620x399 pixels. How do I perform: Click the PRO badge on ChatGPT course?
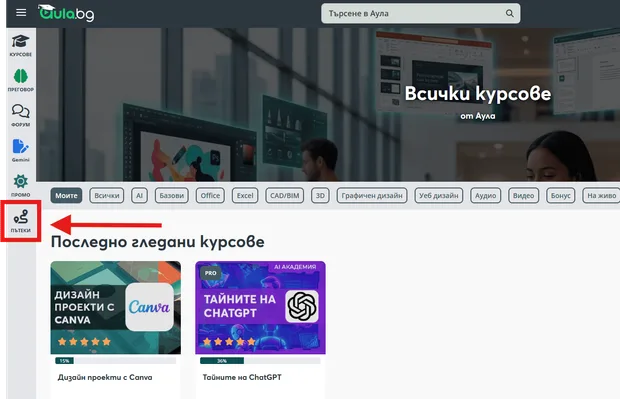point(210,273)
